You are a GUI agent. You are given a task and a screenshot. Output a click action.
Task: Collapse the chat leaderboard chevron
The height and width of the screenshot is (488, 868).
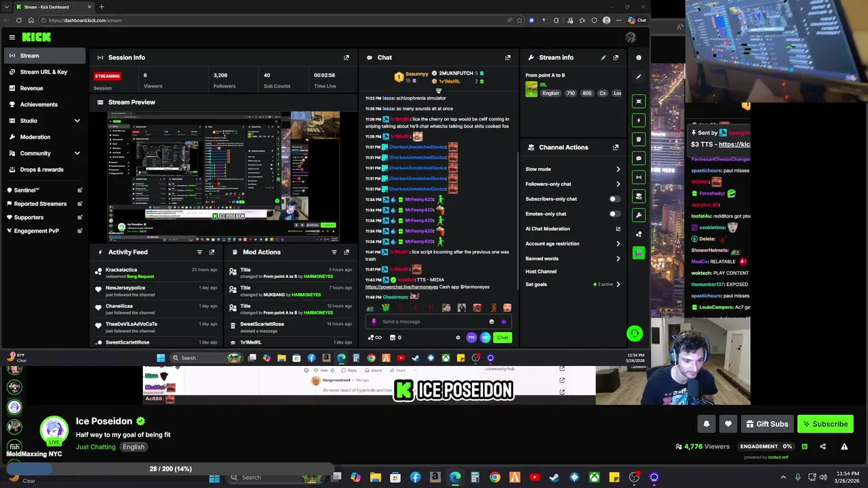point(438,90)
